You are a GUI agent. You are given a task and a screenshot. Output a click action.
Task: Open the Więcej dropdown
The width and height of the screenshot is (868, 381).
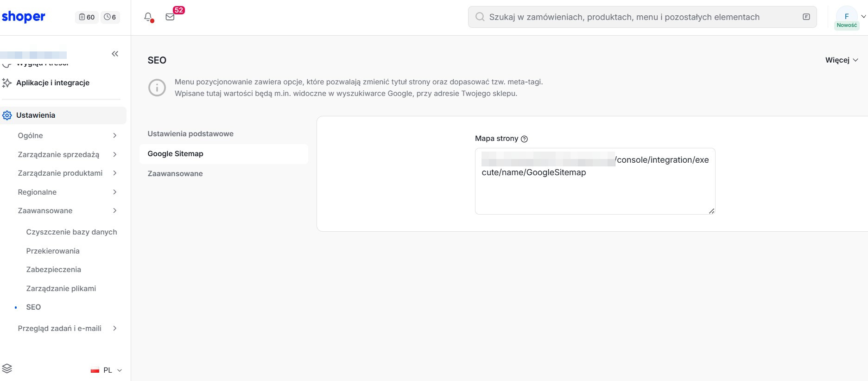(842, 60)
